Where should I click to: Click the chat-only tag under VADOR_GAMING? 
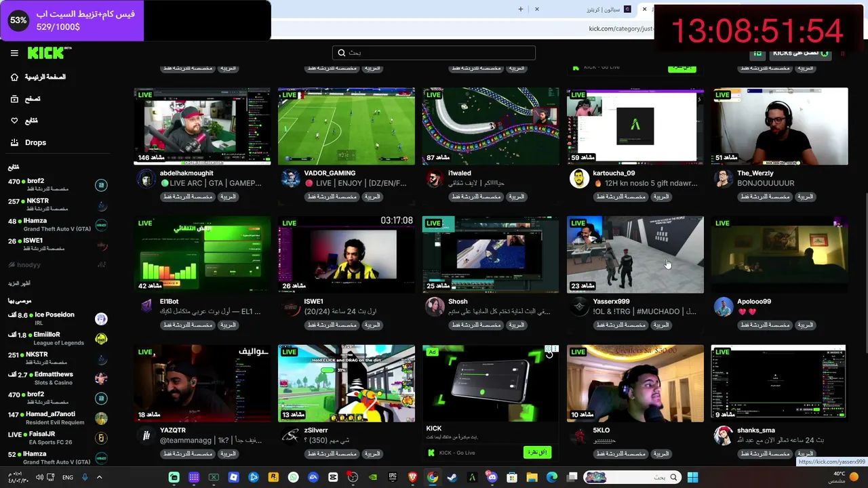pos(332,197)
